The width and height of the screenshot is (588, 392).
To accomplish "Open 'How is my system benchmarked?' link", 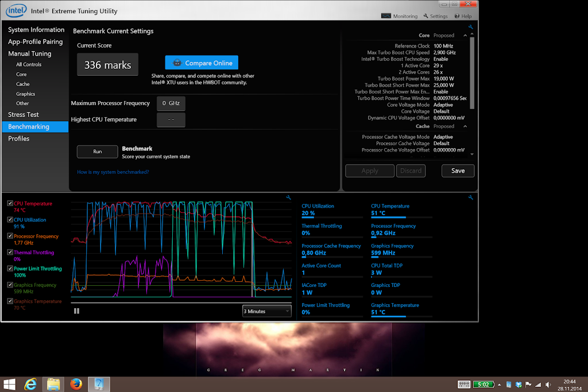I will pos(113,172).
